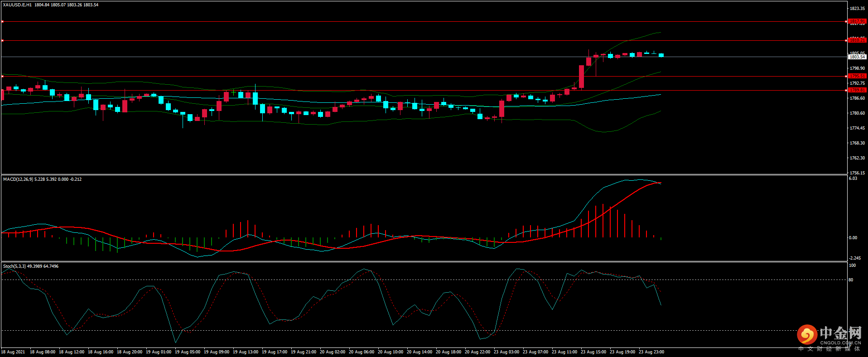868x357 pixels.
Task: Click the 23 Aug 19:00 time label
Action: tap(622, 352)
